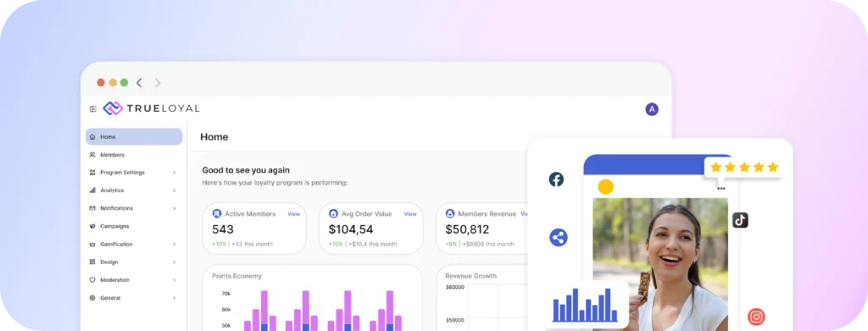Click the five-star rating bubble

[x=743, y=168]
